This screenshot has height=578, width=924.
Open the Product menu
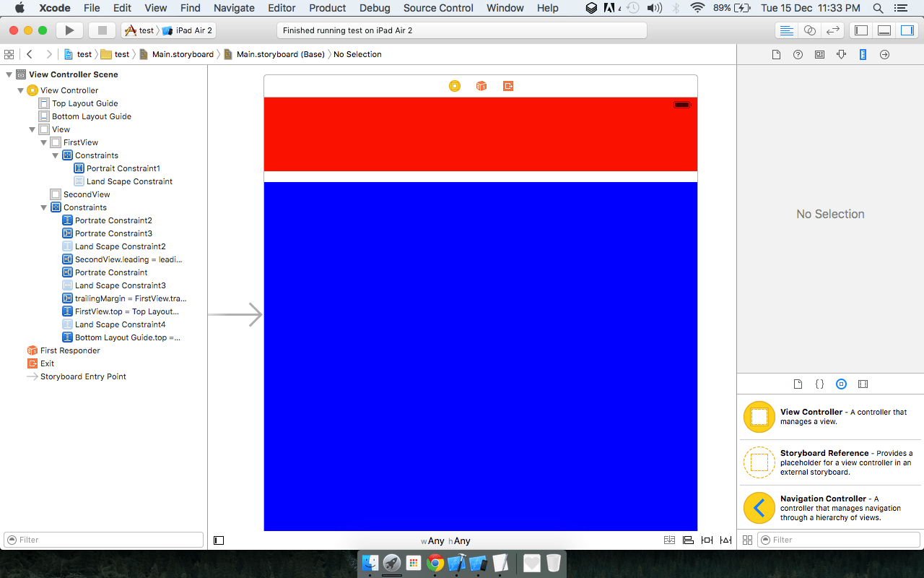click(328, 8)
